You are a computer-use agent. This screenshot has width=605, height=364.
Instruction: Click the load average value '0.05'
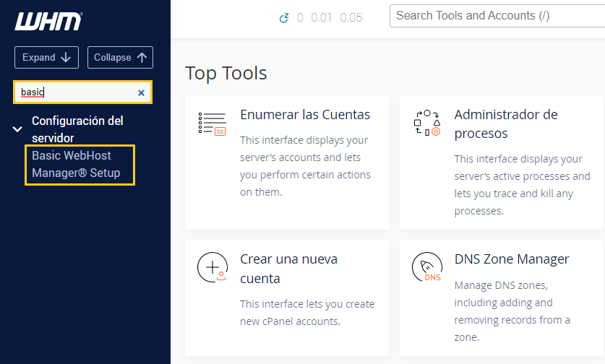(x=351, y=18)
